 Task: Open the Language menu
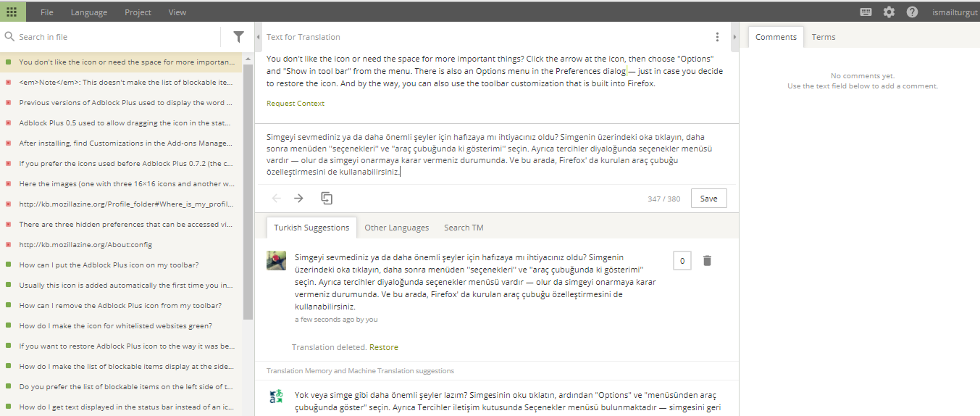coord(89,12)
